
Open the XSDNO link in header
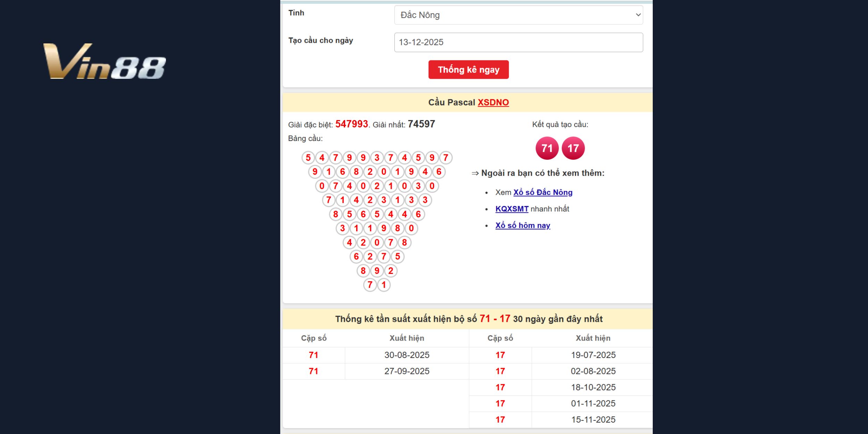coord(493,102)
